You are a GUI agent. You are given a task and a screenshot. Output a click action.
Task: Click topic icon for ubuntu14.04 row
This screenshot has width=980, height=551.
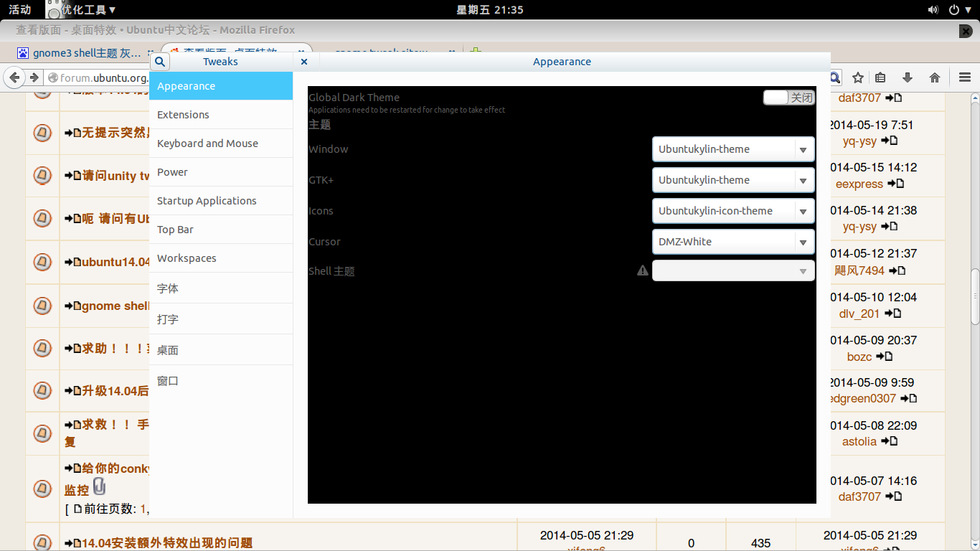(42, 262)
